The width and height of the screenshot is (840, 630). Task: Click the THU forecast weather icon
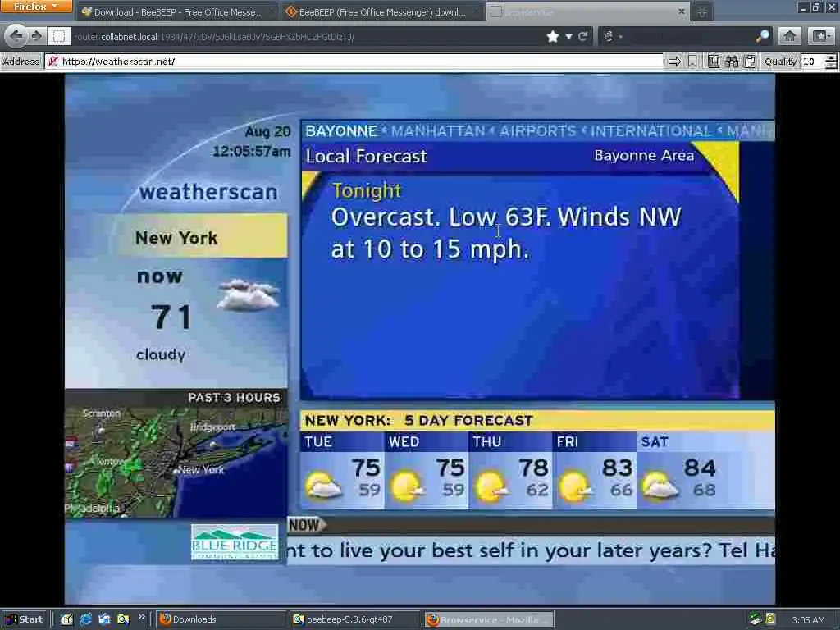[x=491, y=486]
